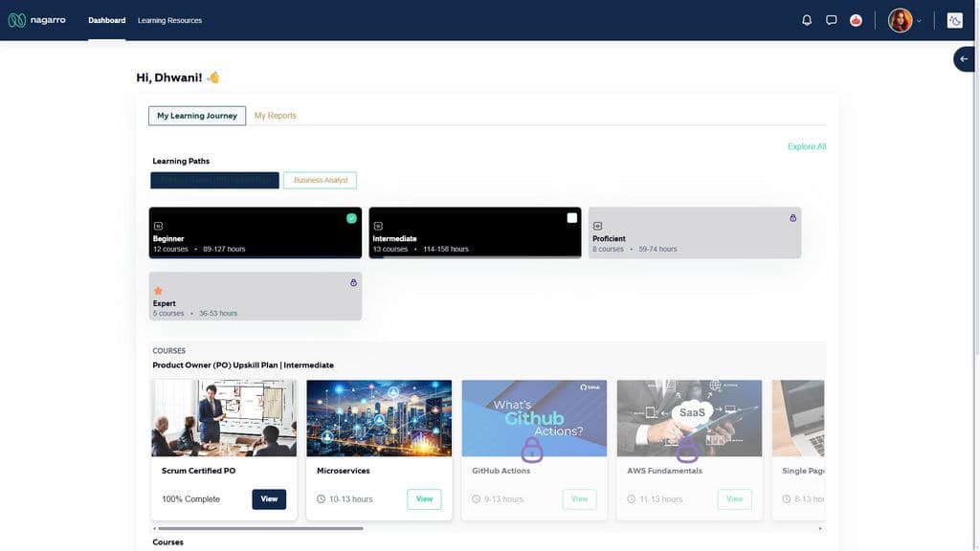Click the Nagarro logo

pos(37,20)
